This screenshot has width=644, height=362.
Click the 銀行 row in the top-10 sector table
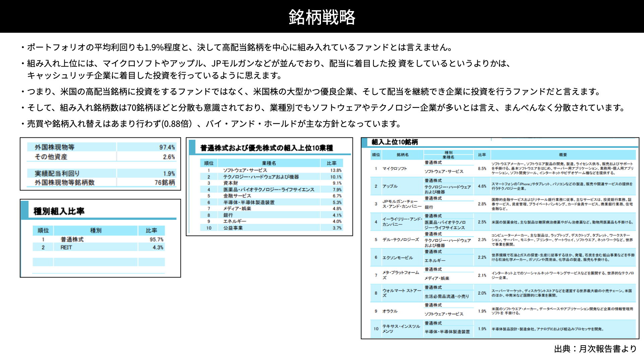(271, 215)
